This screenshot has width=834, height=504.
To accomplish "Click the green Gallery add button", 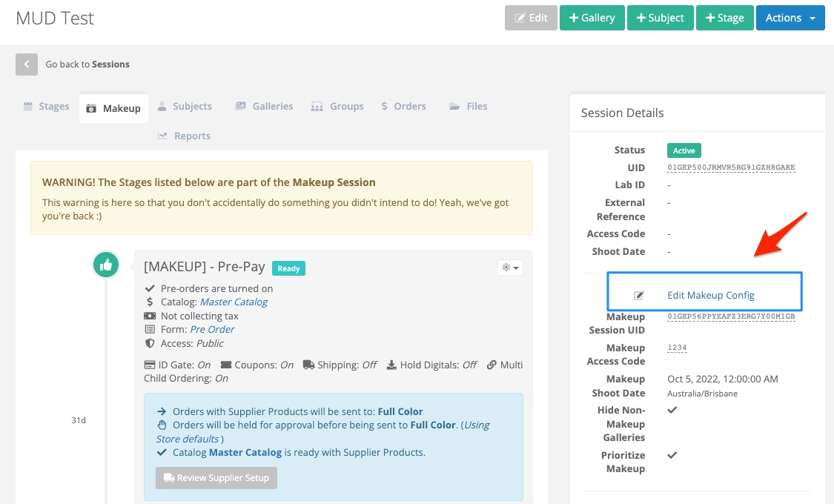I will point(592,18).
